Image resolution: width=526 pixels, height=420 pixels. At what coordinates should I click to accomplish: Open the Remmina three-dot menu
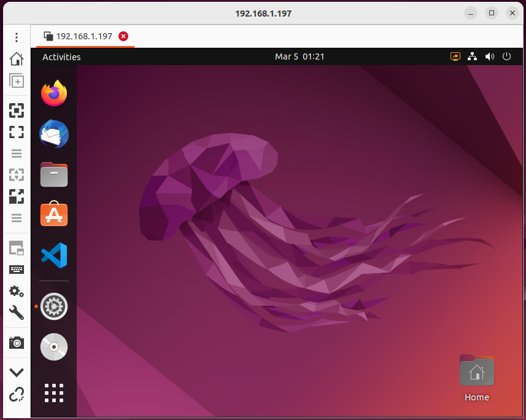17,37
